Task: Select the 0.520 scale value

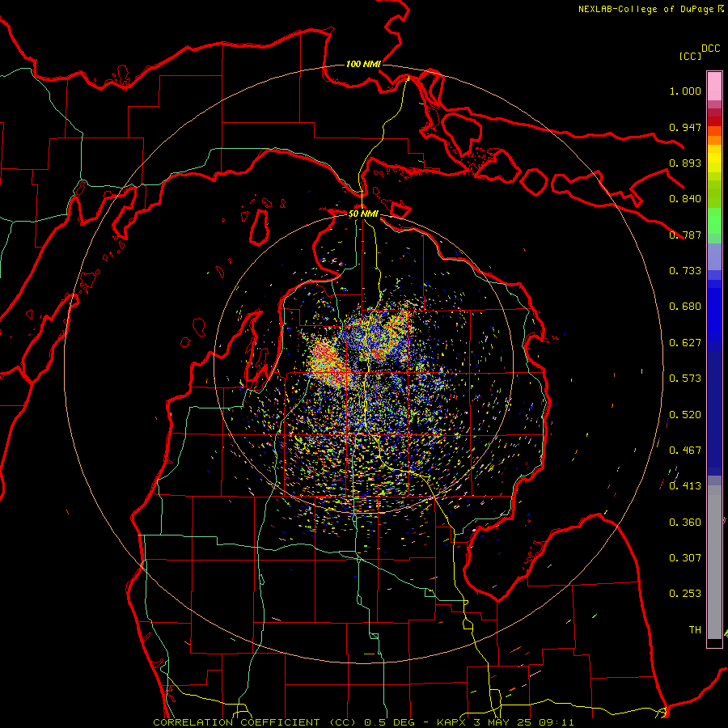Action: click(685, 415)
